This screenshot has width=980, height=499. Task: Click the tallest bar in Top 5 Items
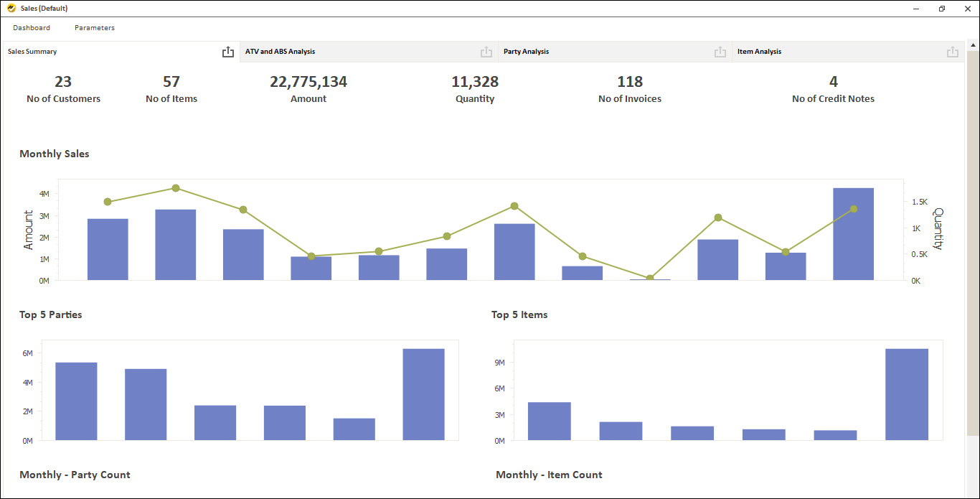tap(906, 393)
